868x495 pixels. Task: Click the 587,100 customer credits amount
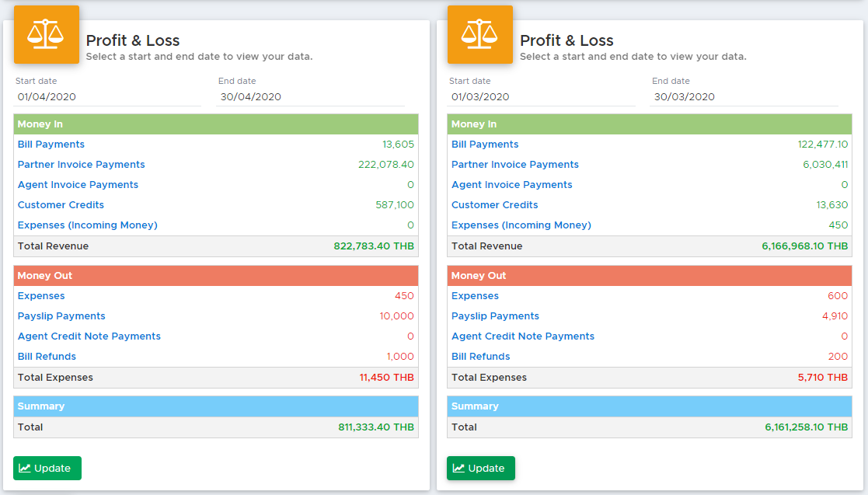[x=395, y=205]
